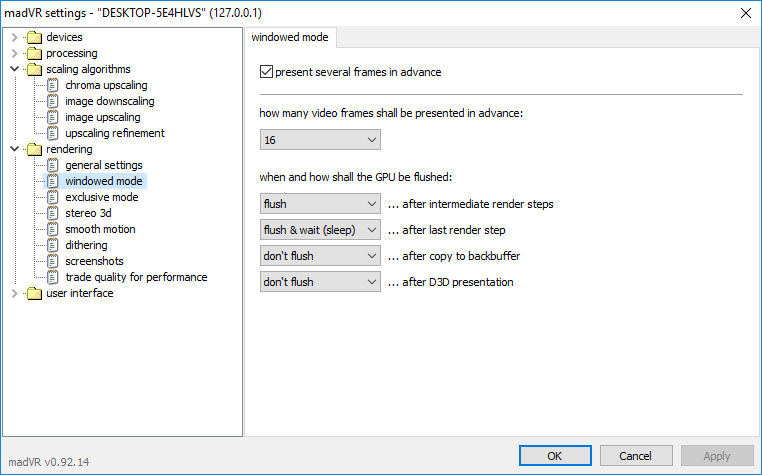Screen dimensions: 762x475
Task: Click the image upscaling page icon
Action: 52,117
